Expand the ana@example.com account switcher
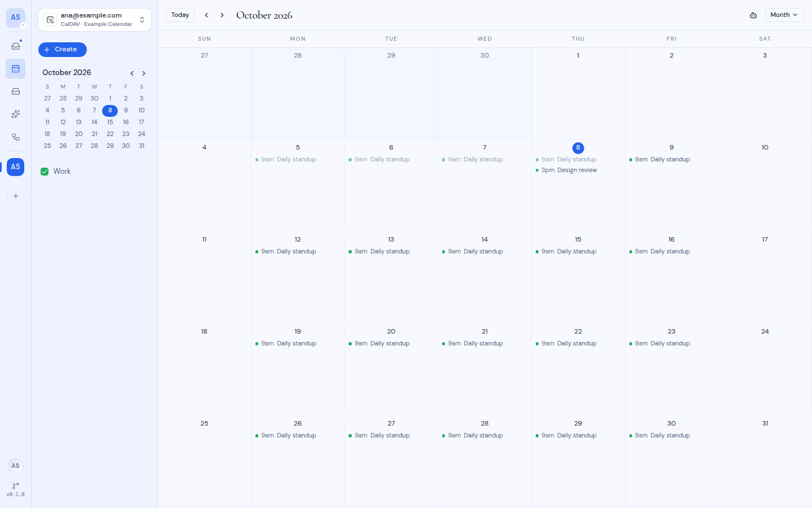Screen dimensions: 812x508 [x=95, y=20]
